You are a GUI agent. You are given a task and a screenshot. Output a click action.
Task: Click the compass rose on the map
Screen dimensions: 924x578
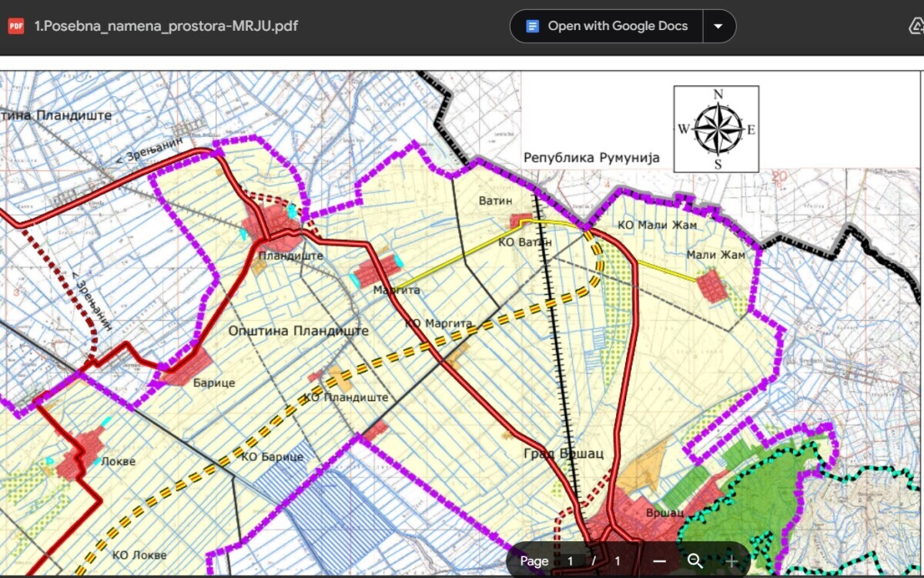[717, 129]
